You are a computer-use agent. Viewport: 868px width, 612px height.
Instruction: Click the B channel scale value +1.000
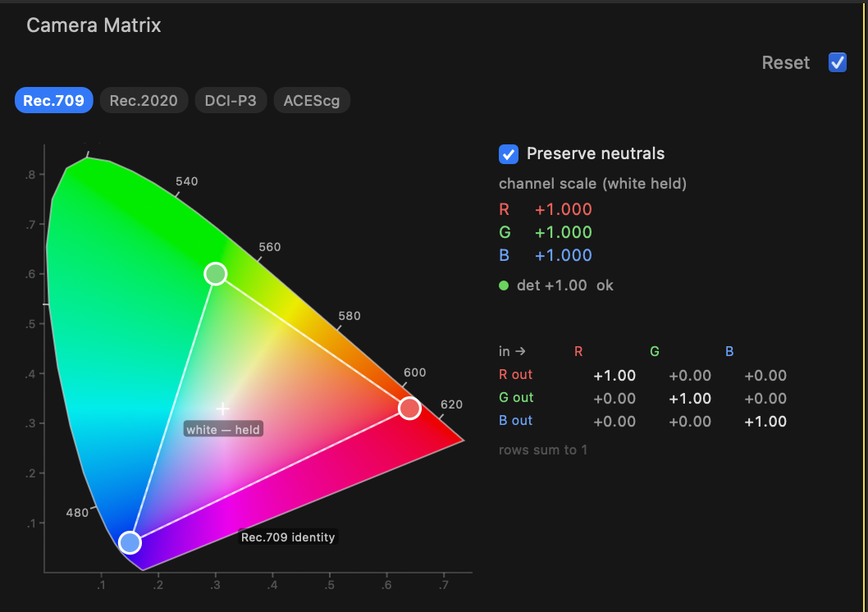pos(563,255)
